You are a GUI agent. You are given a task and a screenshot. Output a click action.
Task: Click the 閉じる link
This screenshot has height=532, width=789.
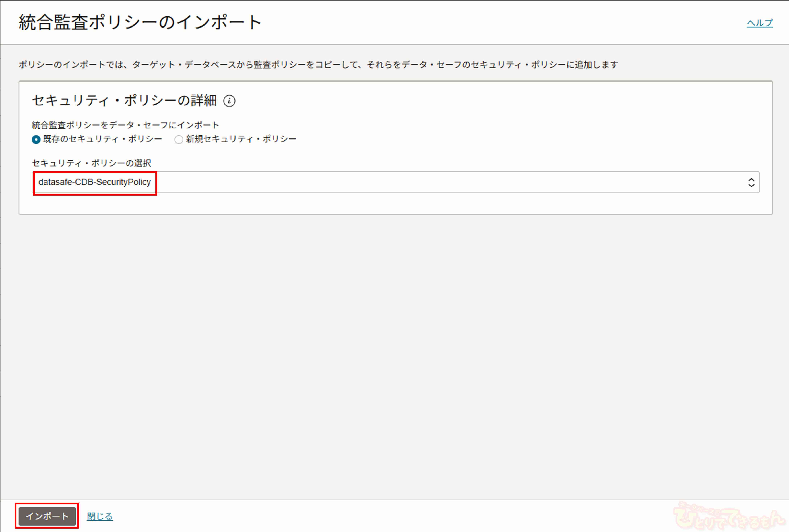point(100,516)
